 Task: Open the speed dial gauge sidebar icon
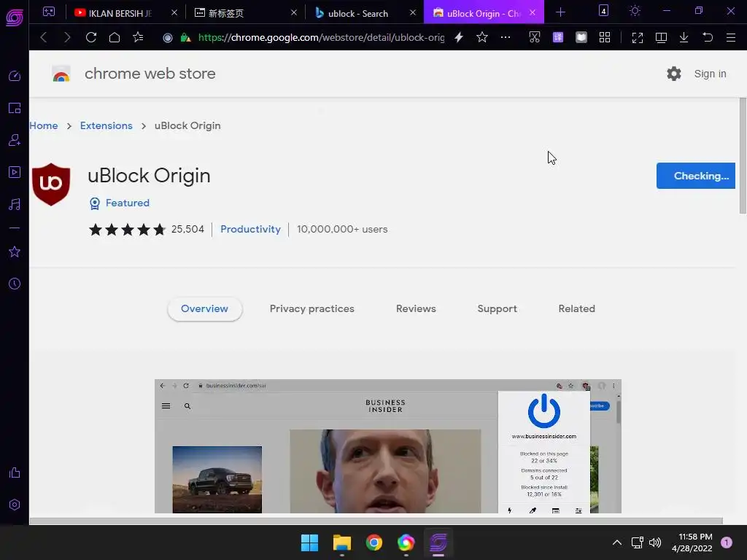[x=15, y=76]
